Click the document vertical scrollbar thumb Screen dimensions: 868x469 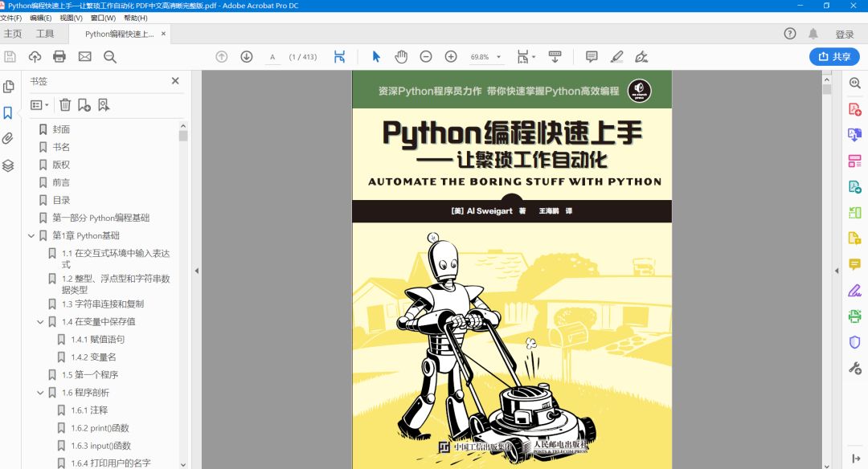pyautogui.click(x=826, y=89)
